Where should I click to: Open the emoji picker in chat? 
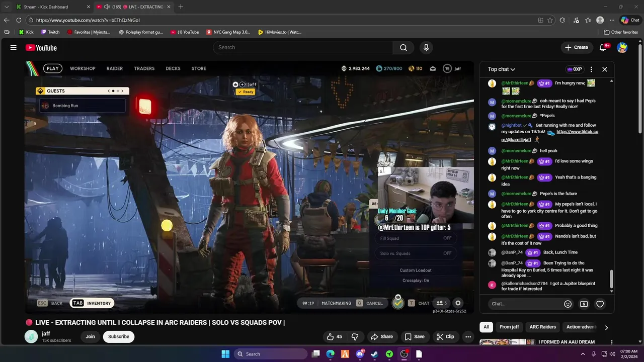point(568,304)
